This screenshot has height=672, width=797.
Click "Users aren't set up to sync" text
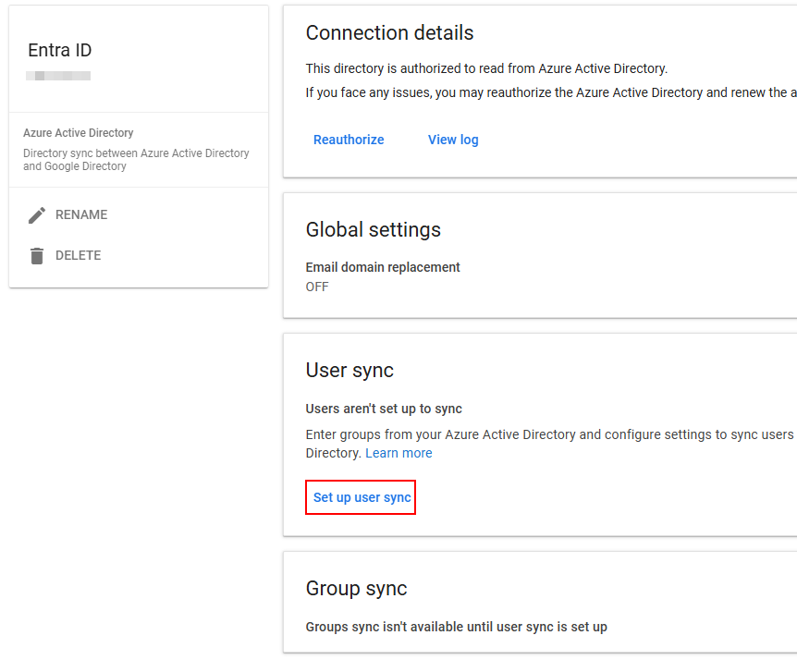point(384,409)
